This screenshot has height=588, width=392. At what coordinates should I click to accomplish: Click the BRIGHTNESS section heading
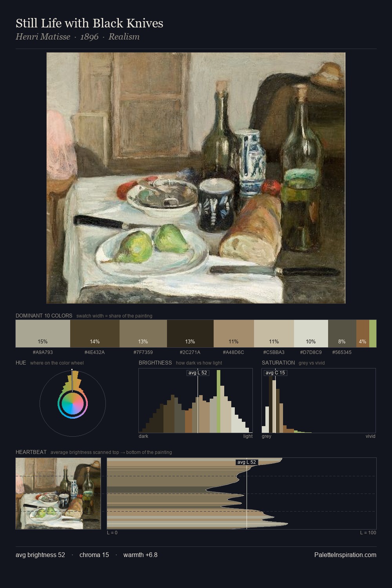coord(155,363)
